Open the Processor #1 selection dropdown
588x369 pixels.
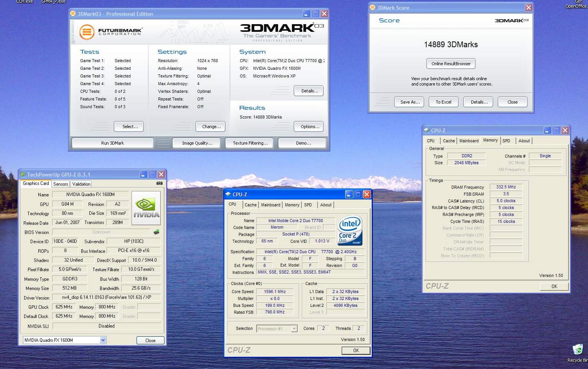coord(294,328)
